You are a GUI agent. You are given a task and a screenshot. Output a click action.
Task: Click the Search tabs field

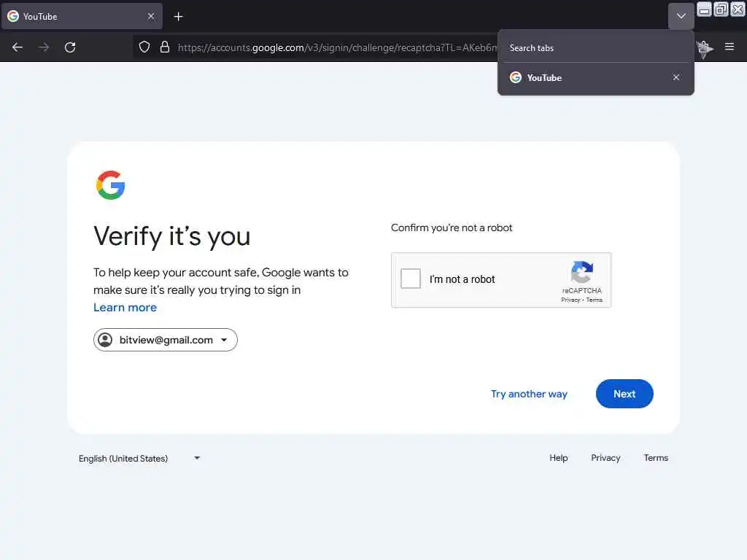595,48
